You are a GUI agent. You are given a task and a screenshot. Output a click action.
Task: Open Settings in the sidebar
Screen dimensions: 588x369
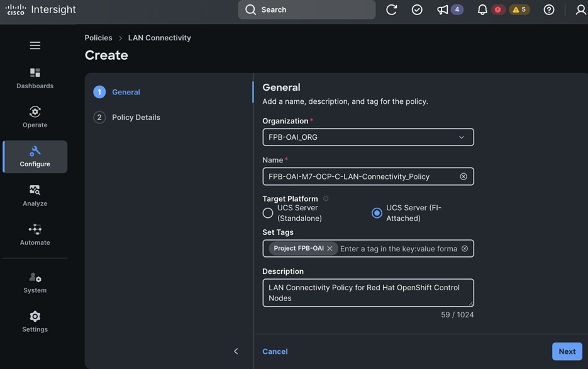(x=35, y=322)
